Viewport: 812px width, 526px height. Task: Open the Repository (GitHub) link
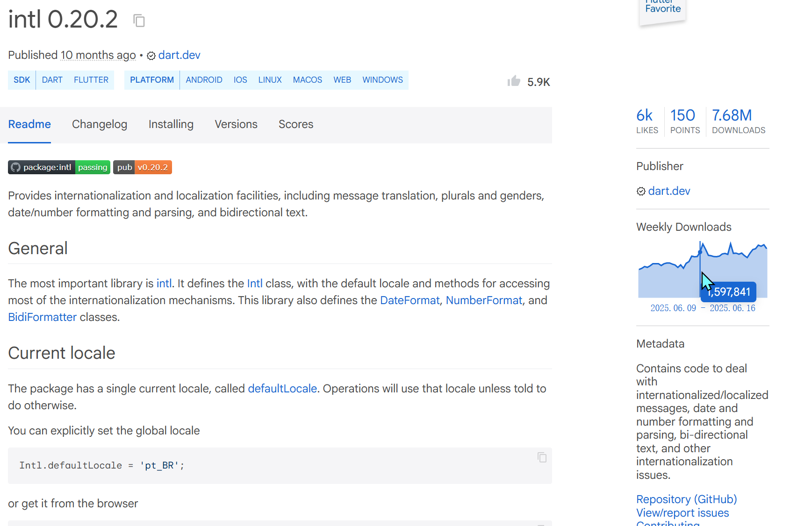pyautogui.click(x=686, y=499)
